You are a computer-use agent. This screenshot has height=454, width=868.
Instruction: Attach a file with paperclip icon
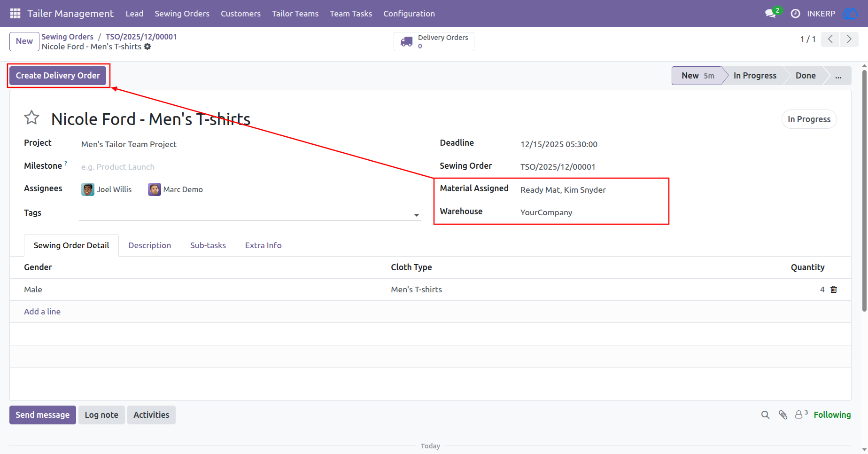(x=783, y=415)
